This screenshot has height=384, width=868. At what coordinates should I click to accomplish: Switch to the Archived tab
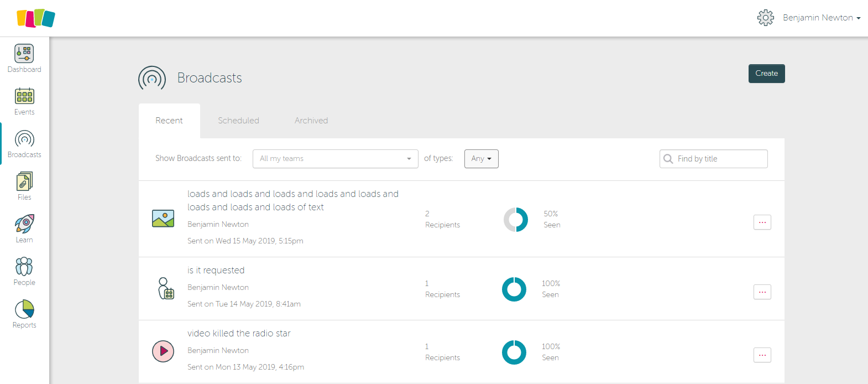coord(311,121)
